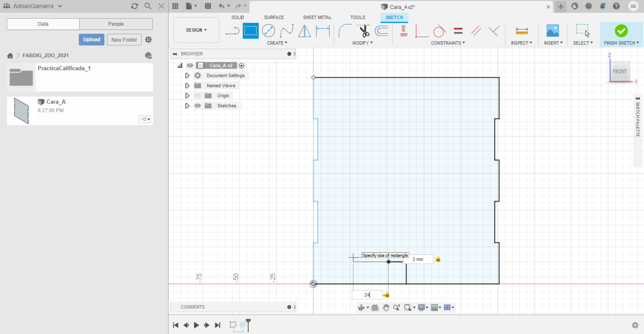This screenshot has height=334, width=644.
Task: Click the 24 dimension input field
Action: 367,295
